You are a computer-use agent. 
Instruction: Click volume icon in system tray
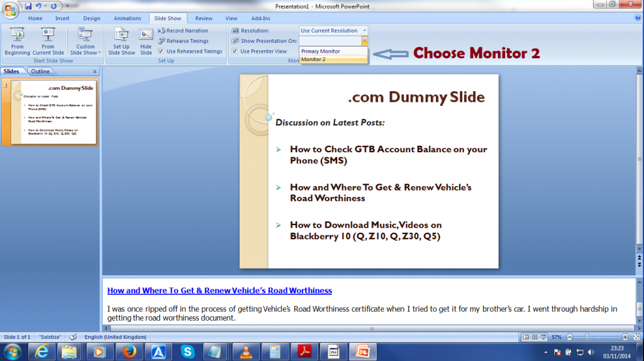[591, 352]
